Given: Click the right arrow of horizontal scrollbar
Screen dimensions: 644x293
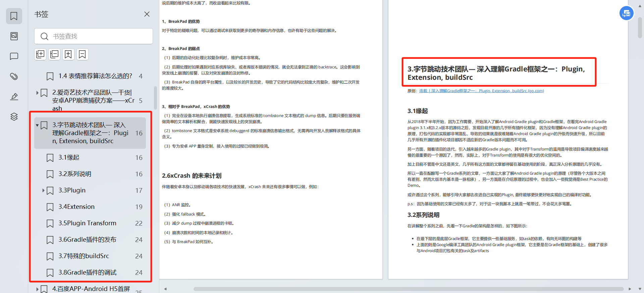Looking at the screenshot, I should tap(630, 289).
